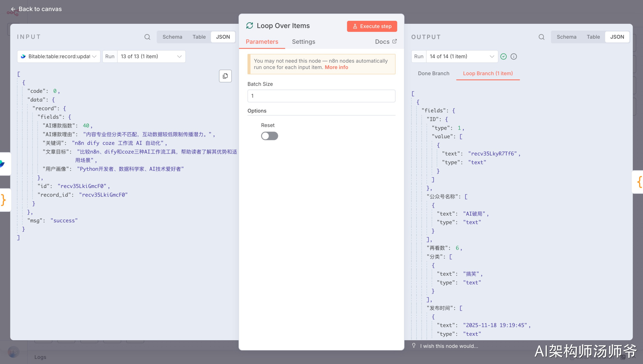
Task: Click the Loop Over Items node icon
Action: pos(249,26)
